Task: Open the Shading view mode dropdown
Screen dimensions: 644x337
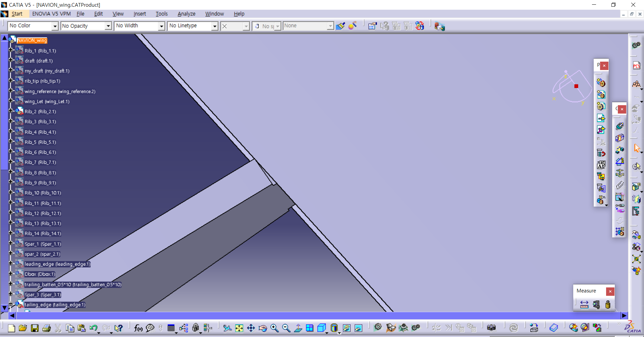Action: click(339, 333)
